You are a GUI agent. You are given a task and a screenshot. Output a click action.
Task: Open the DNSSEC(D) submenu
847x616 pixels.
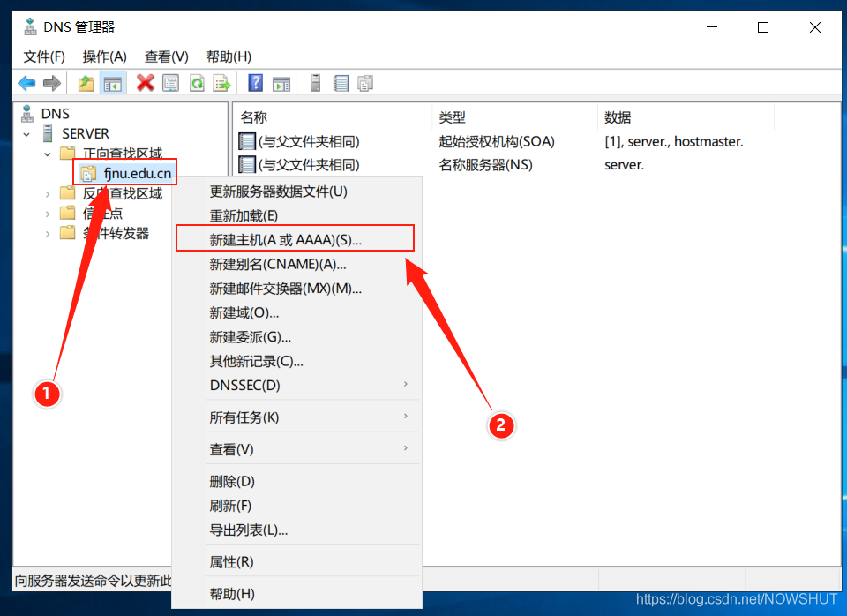pyautogui.click(x=296, y=386)
